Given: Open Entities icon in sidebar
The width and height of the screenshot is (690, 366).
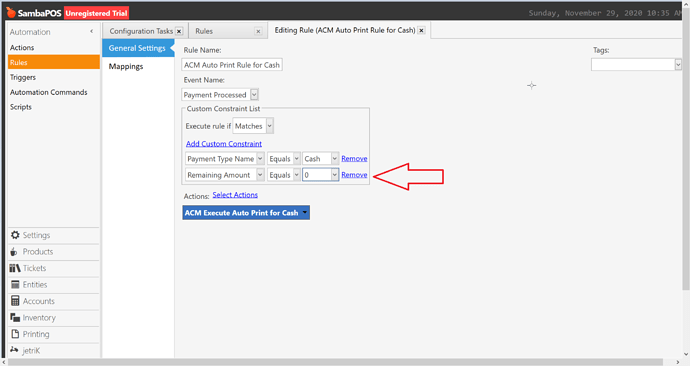Looking at the screenshot, I should 15,285.
